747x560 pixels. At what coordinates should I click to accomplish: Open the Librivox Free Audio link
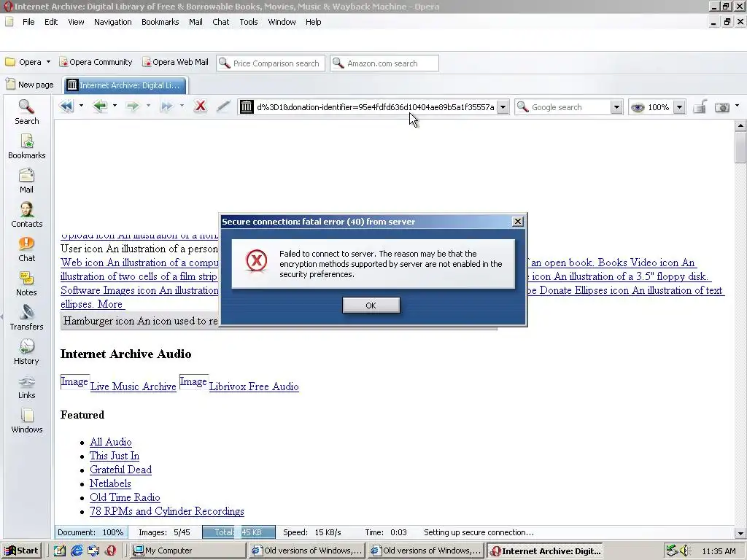(254, 386)
